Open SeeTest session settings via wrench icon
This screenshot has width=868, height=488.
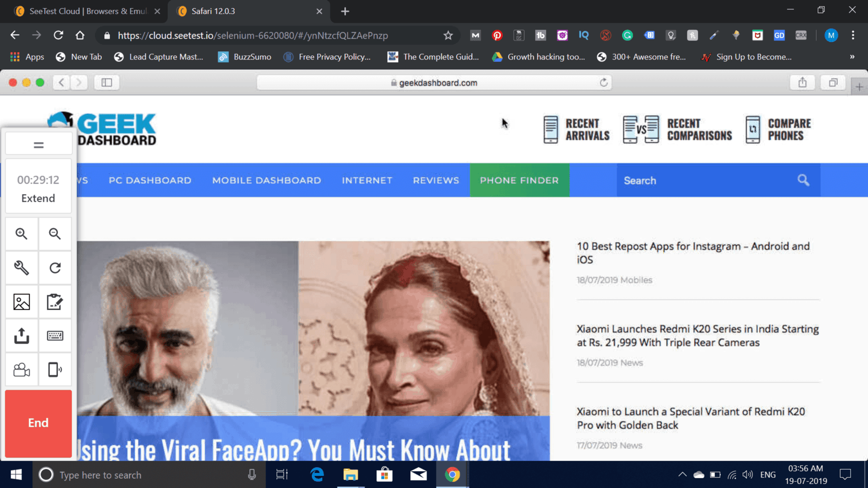point(21,268)
